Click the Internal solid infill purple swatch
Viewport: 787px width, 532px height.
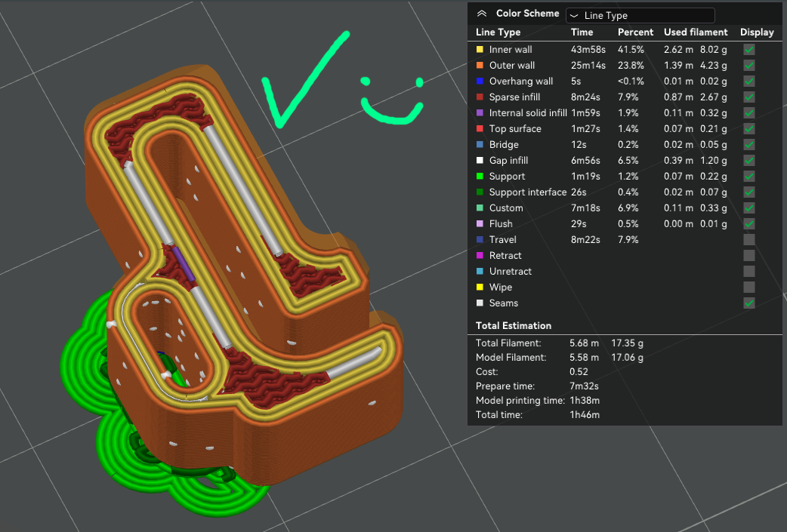point(480,113)
